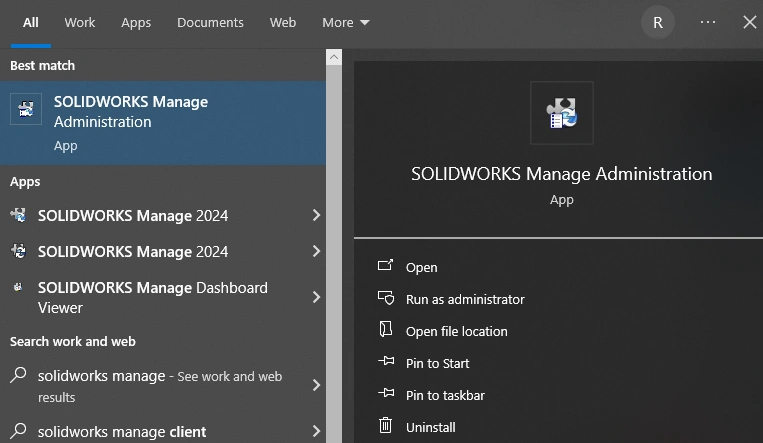Image resolution: width=763 pixels, height=443 pixels.
Task: Select the first SOLIDWORKS Manage 2024 result
Action: (x=163, y=215)
